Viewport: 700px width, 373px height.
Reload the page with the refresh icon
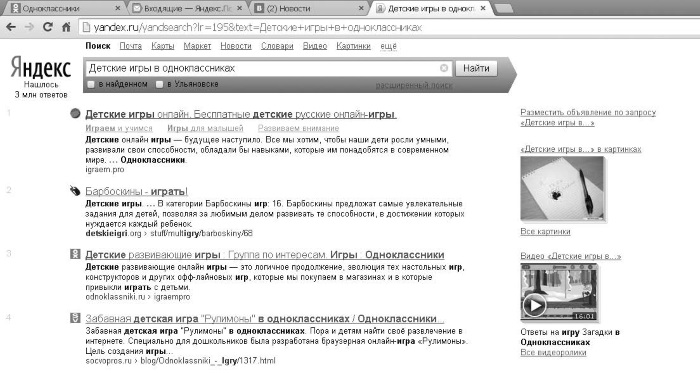47,27
